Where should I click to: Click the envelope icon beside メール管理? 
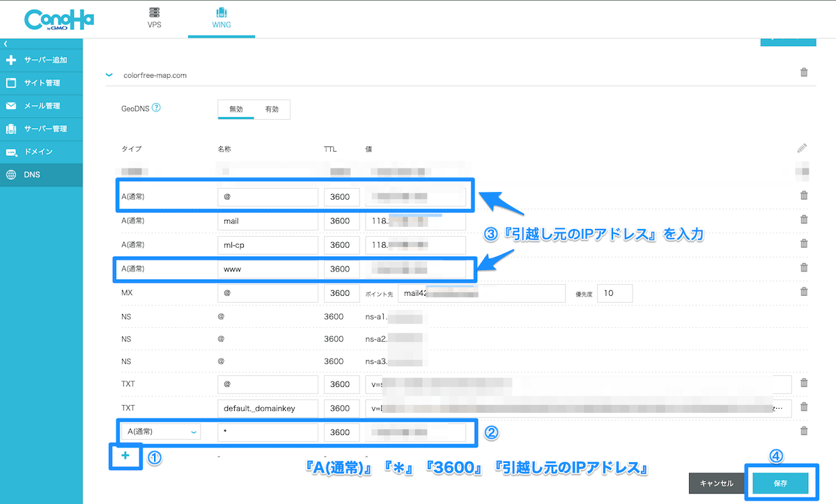point(11,106)
